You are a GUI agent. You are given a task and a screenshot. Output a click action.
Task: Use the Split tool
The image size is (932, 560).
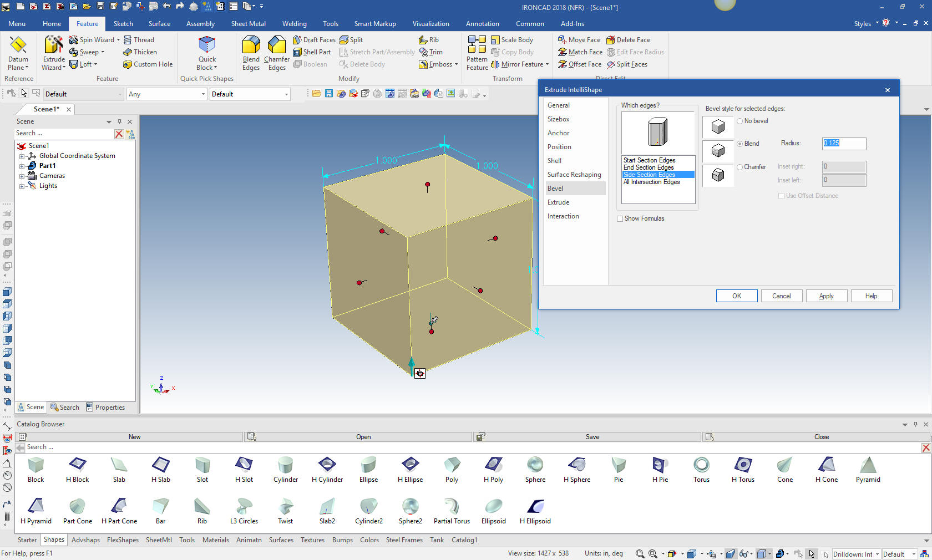click(351, 40)
